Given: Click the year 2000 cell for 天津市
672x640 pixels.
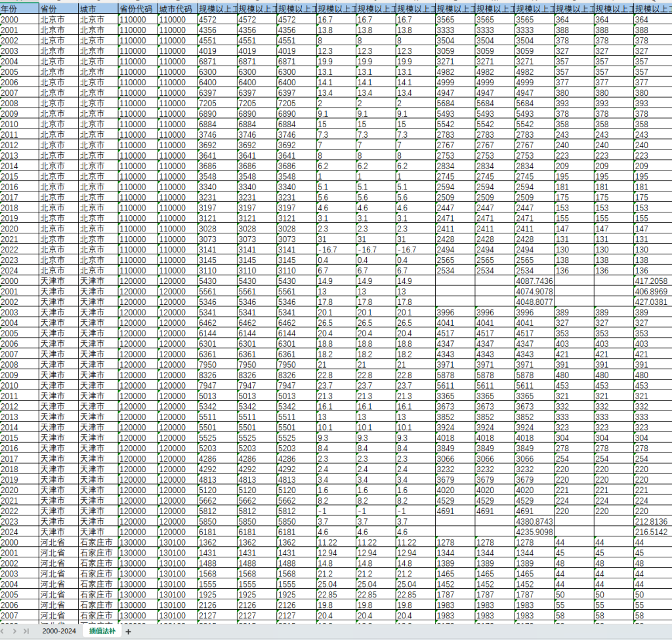Looking at the screenshot, I should 19,281.
